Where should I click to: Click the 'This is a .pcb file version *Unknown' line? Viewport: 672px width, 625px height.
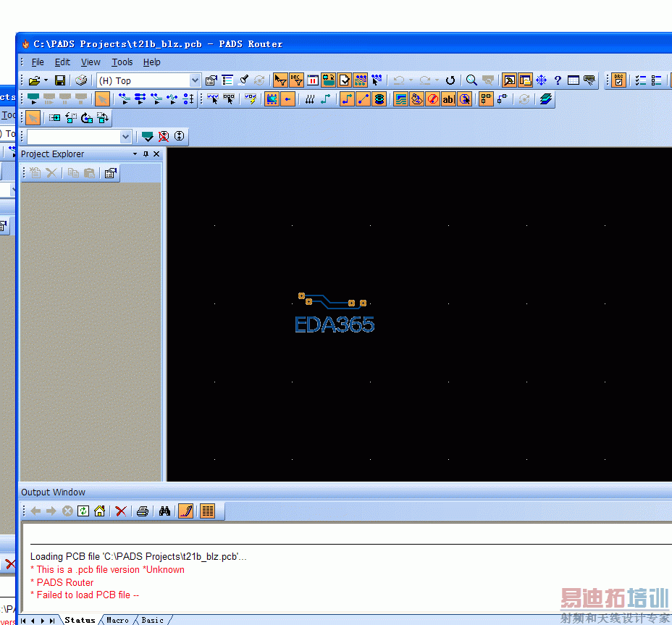[x=108, y=570]
